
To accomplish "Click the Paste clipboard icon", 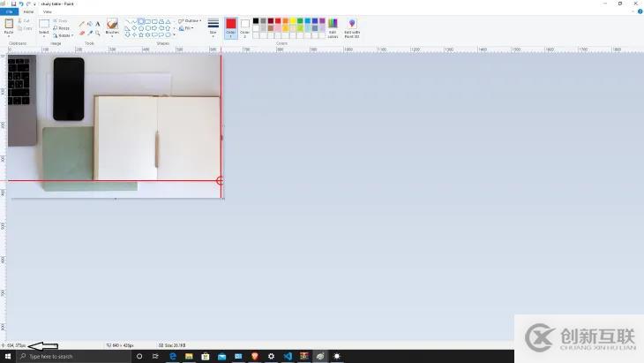I will [x=9, y=24].
